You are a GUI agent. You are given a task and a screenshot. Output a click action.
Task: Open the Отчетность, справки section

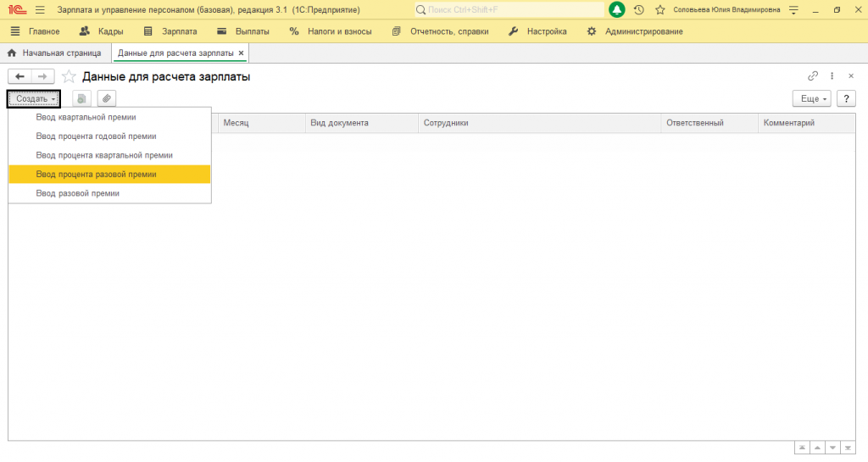441,31
